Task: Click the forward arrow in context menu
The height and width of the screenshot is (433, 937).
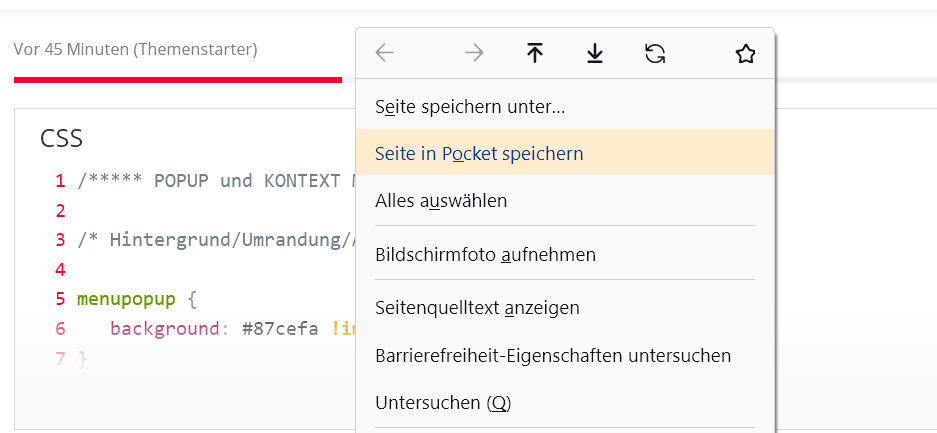Action: coord(474,54)
